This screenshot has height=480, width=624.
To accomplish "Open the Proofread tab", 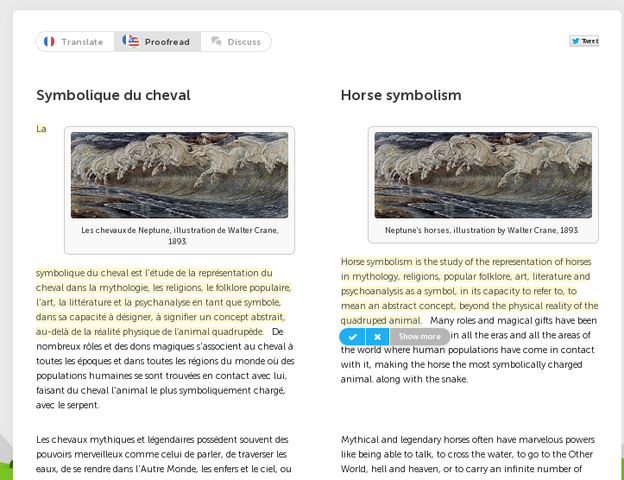I will 157,42.
